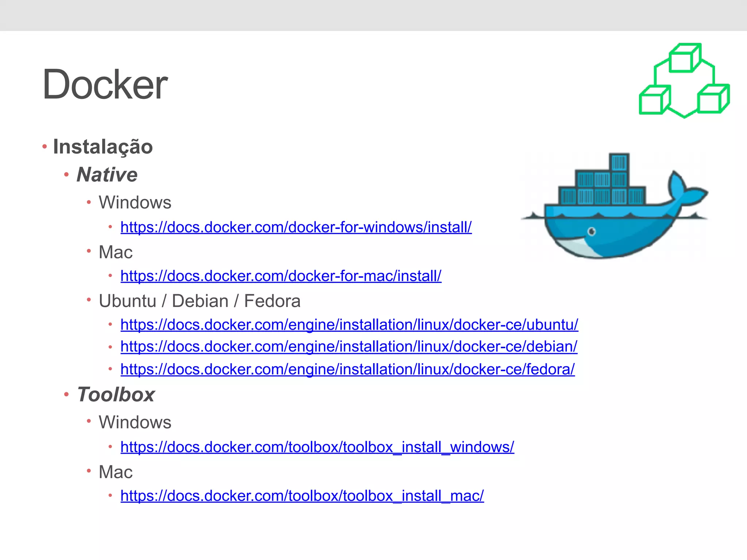Open the Docker for Mac install link
Screen dimensions: 747x560
[x=281, y=276]
